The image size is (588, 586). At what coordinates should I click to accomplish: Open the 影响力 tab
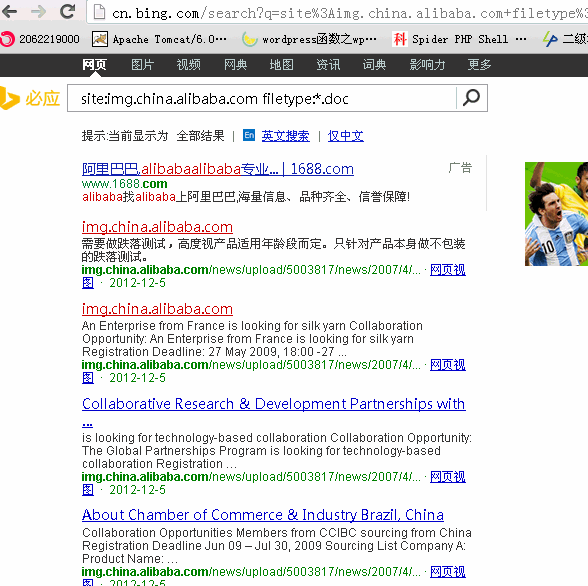click(427, 64)
